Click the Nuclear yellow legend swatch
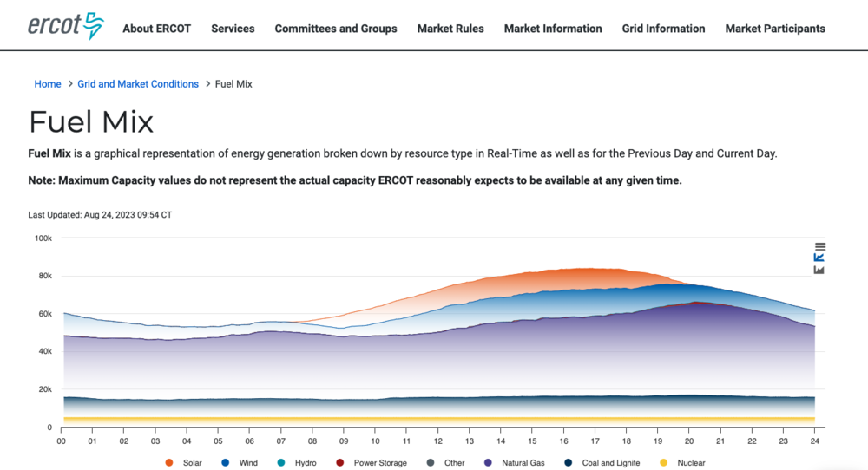 tap(664, 463)
